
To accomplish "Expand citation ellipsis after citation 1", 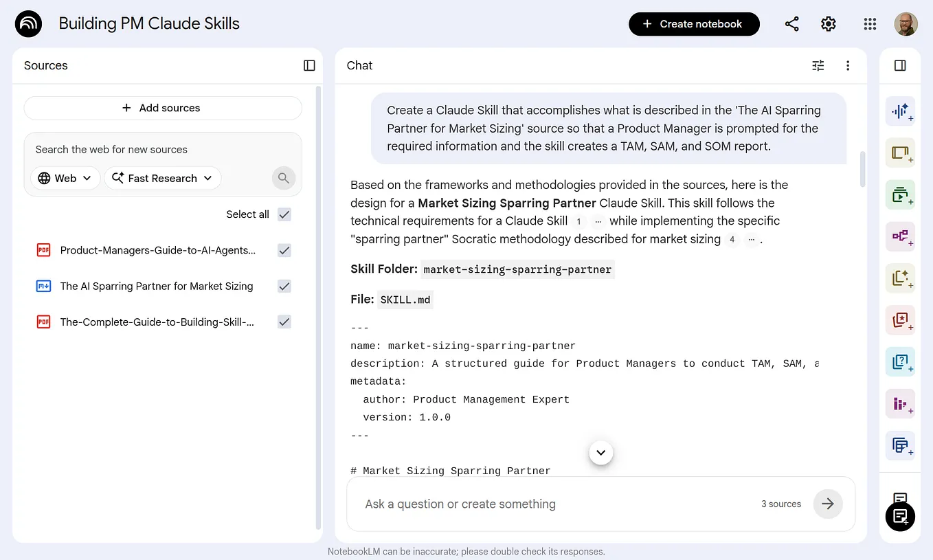I will [598, 221].
